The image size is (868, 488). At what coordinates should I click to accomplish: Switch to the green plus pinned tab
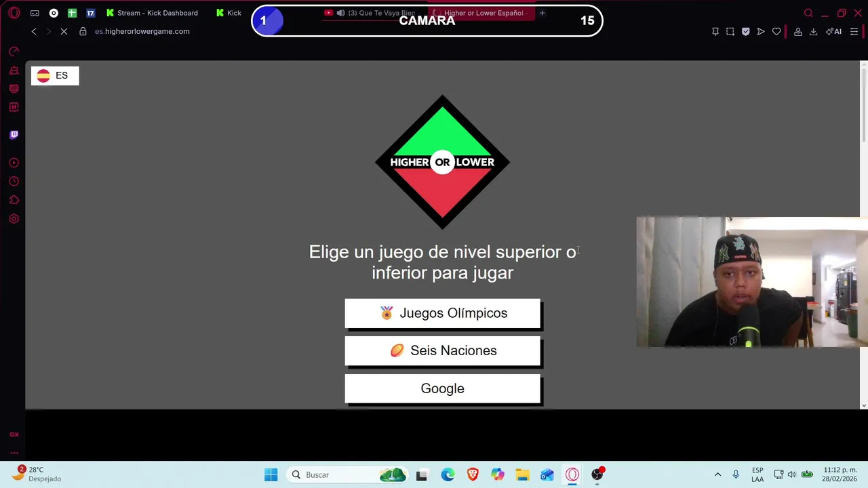coord(72,13)
